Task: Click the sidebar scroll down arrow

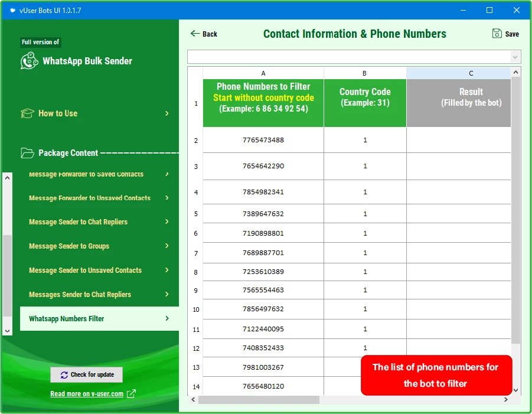Action: point(8,331)
